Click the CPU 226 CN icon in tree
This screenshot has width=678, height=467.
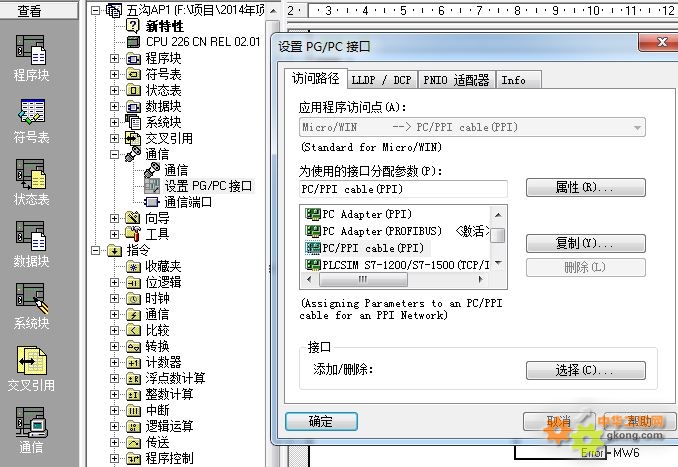[x=134, y=42]
